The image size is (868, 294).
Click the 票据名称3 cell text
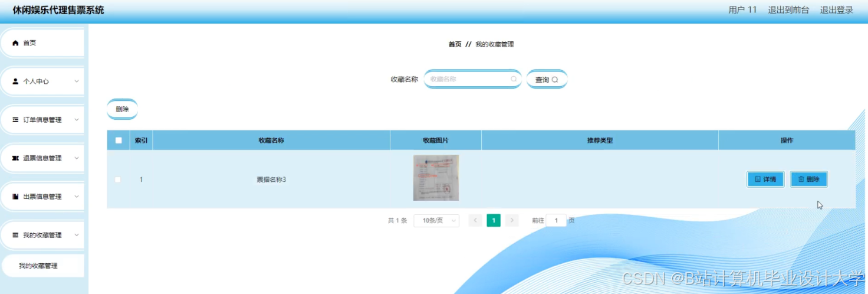[x=271, y=179]
